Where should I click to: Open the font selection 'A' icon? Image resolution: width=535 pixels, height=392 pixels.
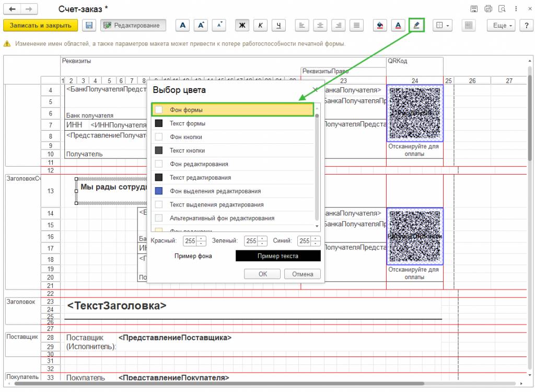coord(182,25)
